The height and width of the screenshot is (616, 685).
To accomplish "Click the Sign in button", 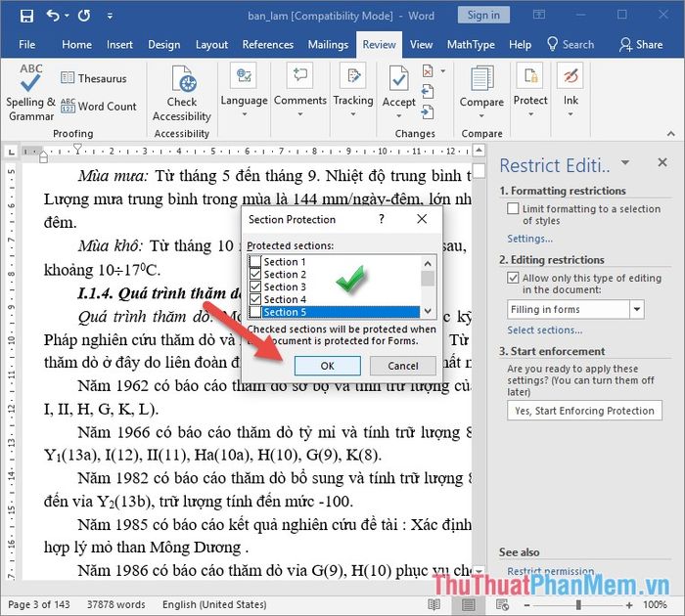I will (x=483, y=16).
